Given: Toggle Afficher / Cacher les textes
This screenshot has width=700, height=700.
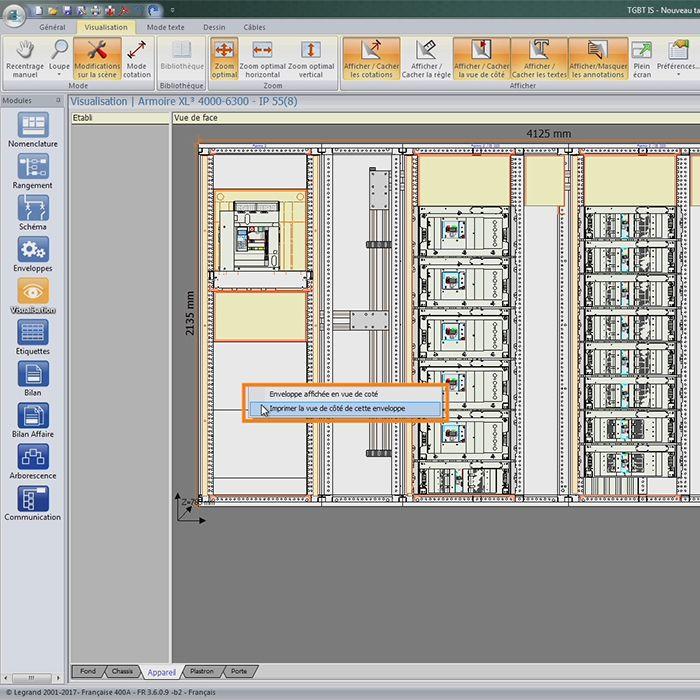Looking at the screenshot, I should click(539, 58).
